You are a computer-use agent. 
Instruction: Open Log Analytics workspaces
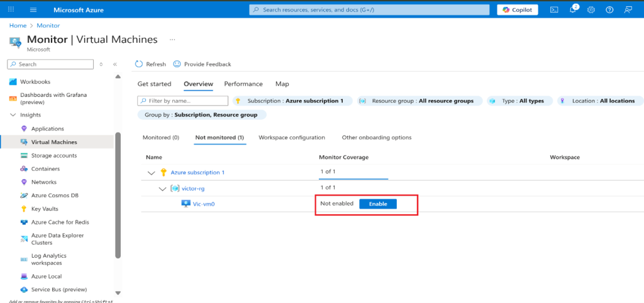point(49,259)
